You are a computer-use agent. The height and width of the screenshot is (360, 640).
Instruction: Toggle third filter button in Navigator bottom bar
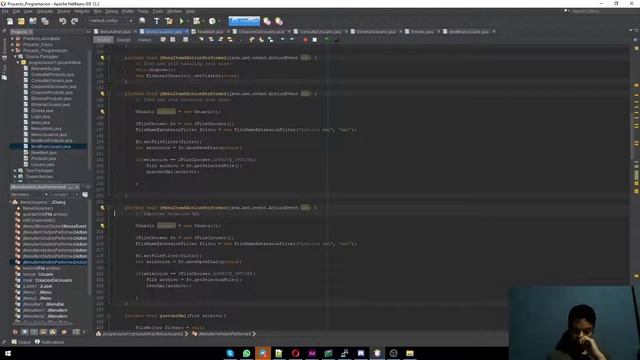coord(34,332)
